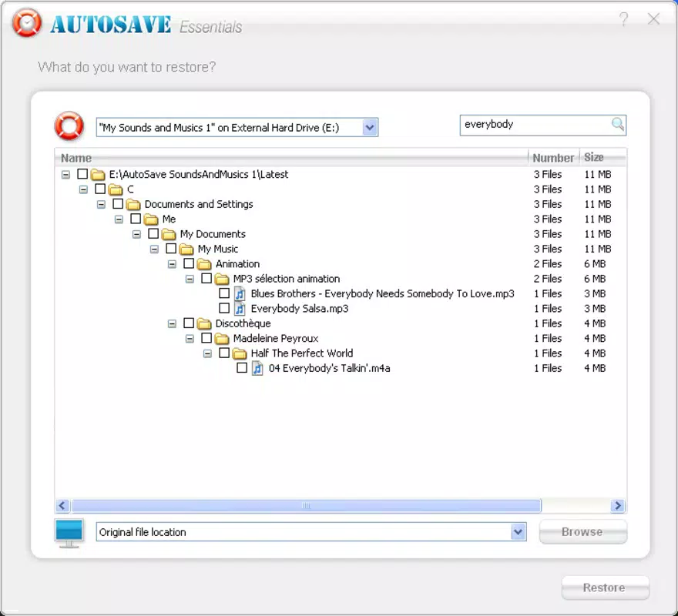This screenshot has height=616, width=678.
Task: Check the 04 Everybody's Talkin'.m4a checkbox
Action: point(242,367)
